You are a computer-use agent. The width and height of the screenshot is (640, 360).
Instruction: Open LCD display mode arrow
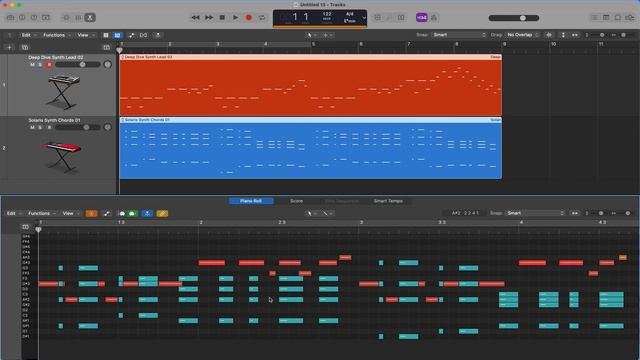[364, 18]
